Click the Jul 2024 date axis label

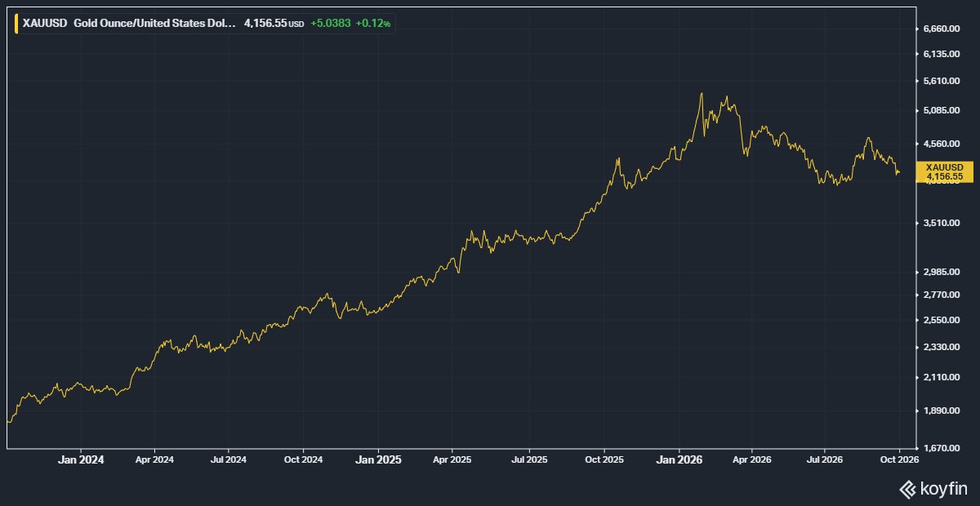(x=228, y=460)
